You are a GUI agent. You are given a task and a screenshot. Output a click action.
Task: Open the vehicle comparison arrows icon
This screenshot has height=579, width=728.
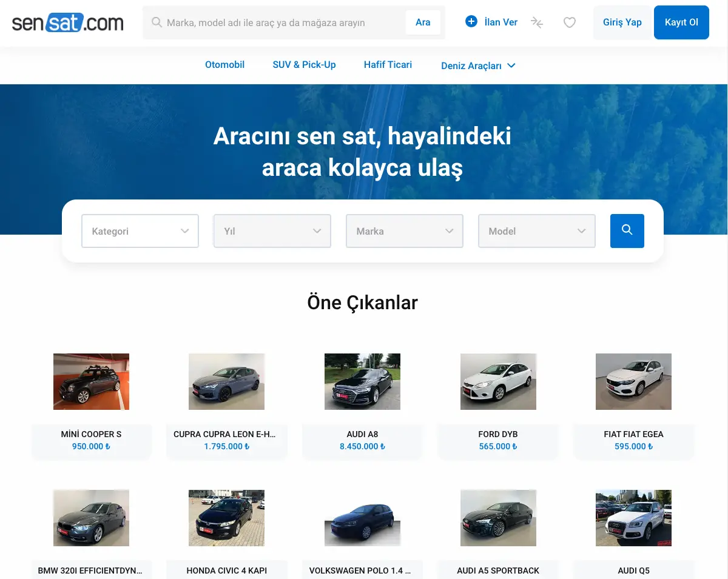click(537, 22)
